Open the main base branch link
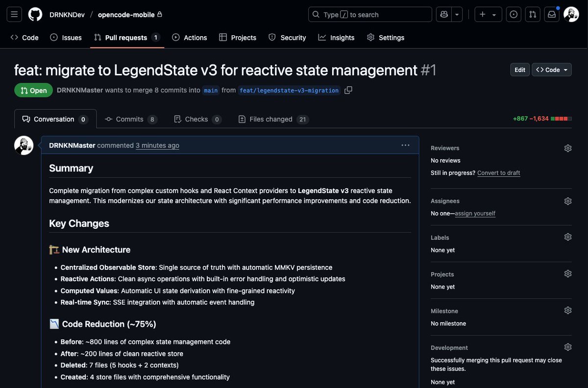The image size is (588, 388). 211,90
